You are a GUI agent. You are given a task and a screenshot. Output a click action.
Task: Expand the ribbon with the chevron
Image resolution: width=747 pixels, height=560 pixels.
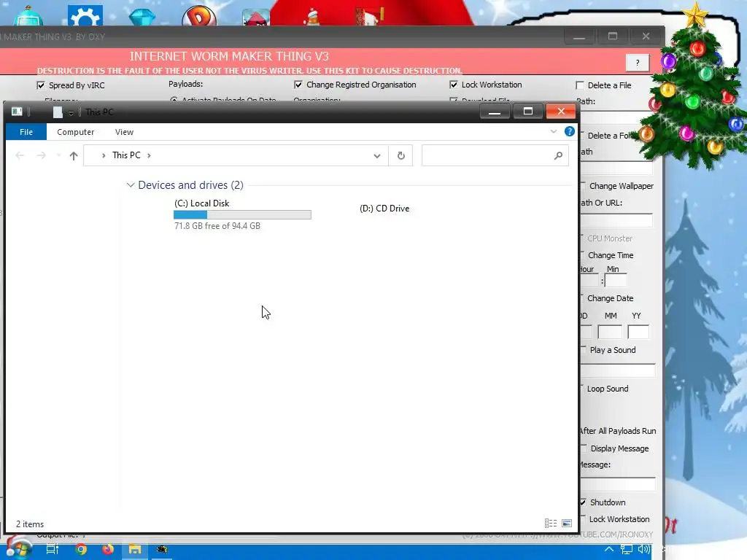[553, 131]
